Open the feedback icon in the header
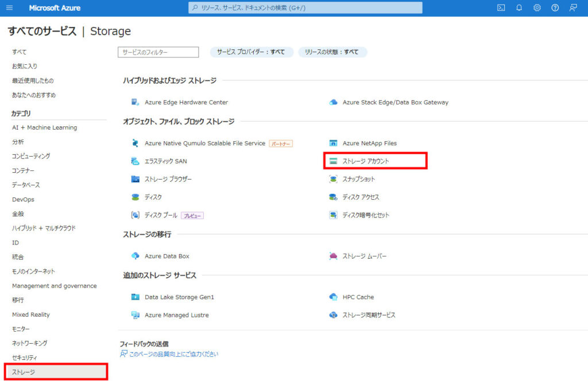Screen dimensions: 588x381 [x=573, y=8]
